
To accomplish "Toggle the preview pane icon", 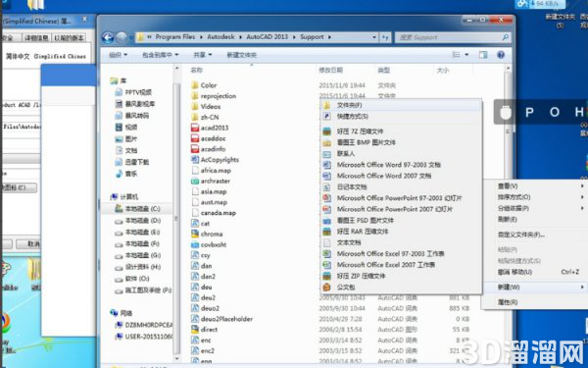I will pos(483,55).
